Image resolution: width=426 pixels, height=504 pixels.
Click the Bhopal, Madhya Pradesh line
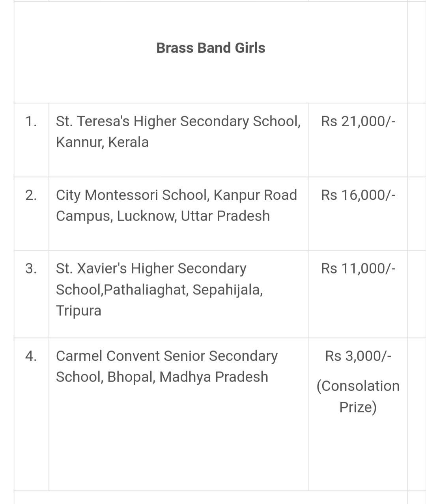[162, 377]
